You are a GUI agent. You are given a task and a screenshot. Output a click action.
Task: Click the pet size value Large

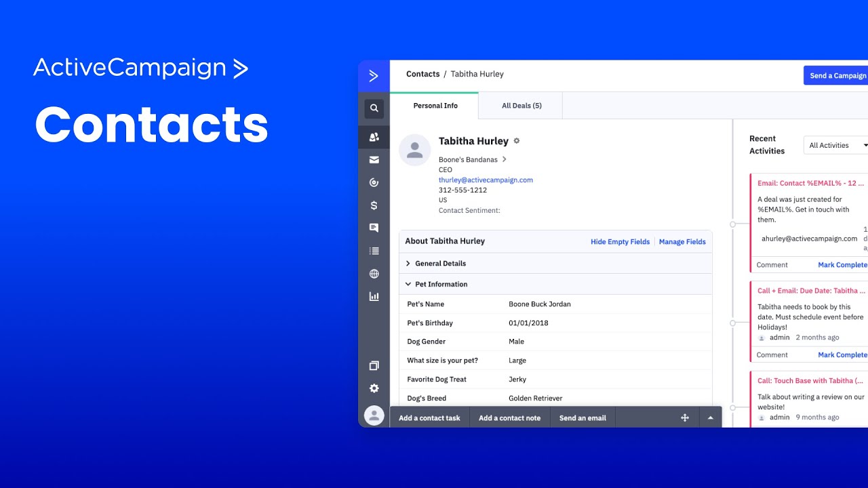pos(517,361)
